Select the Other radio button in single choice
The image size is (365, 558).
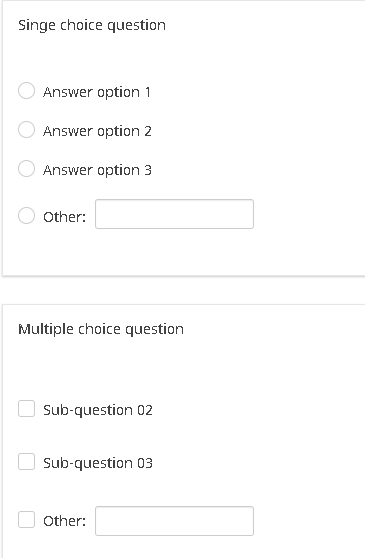click(26, 216)
